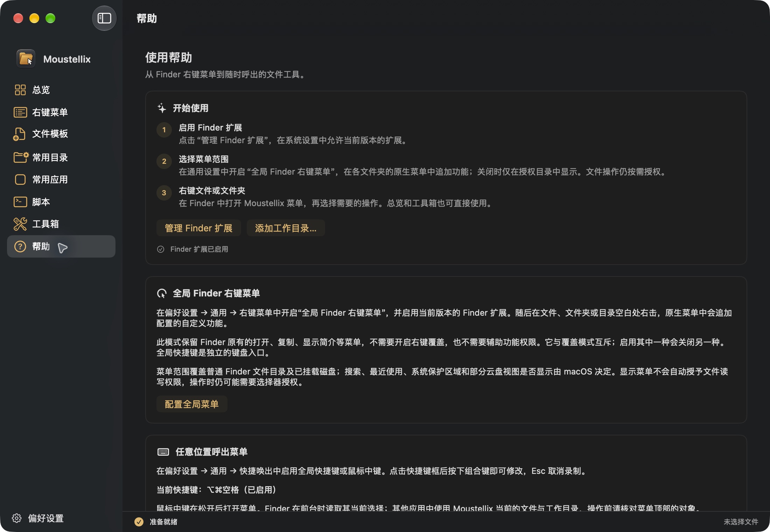Click the Finder 扩展已启用 status text
770x532 pixels.
point(199,249)
